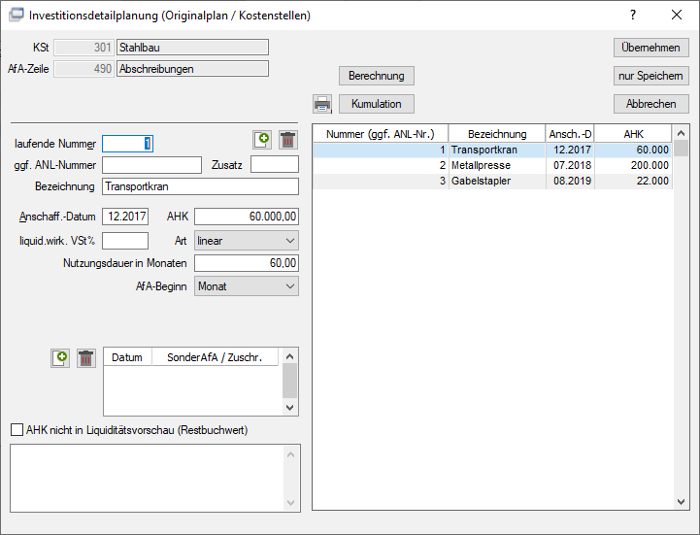This screenshot has width=700, height=535.
Task: Click the notes area scroll down arrow
Action: tap(291, 503)
